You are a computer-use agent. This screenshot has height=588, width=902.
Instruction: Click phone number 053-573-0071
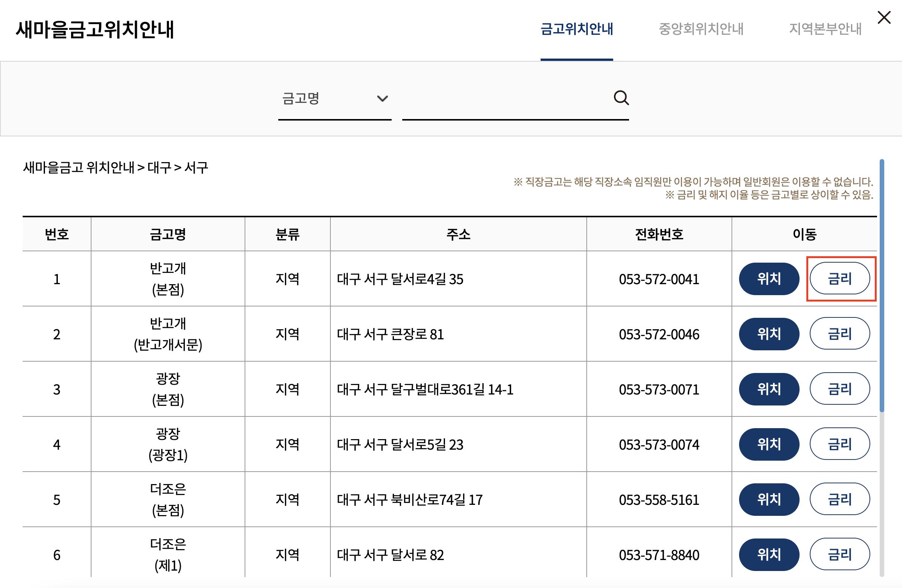pyautogui.click(x=659, y=390)
